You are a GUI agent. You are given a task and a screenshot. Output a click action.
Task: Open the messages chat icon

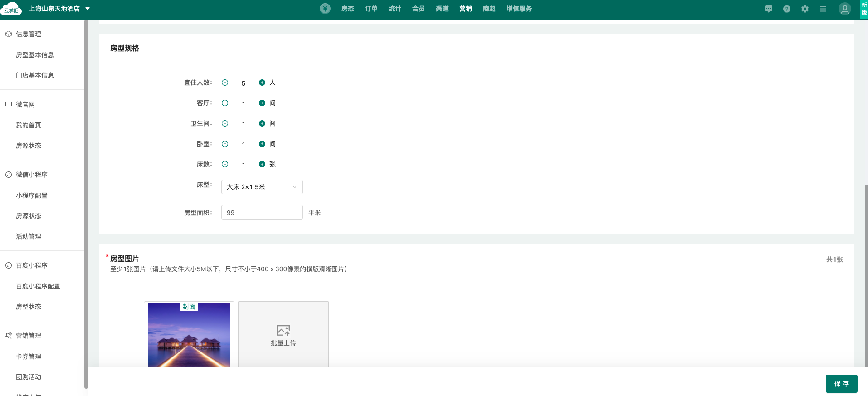click(x=769, y=9)
